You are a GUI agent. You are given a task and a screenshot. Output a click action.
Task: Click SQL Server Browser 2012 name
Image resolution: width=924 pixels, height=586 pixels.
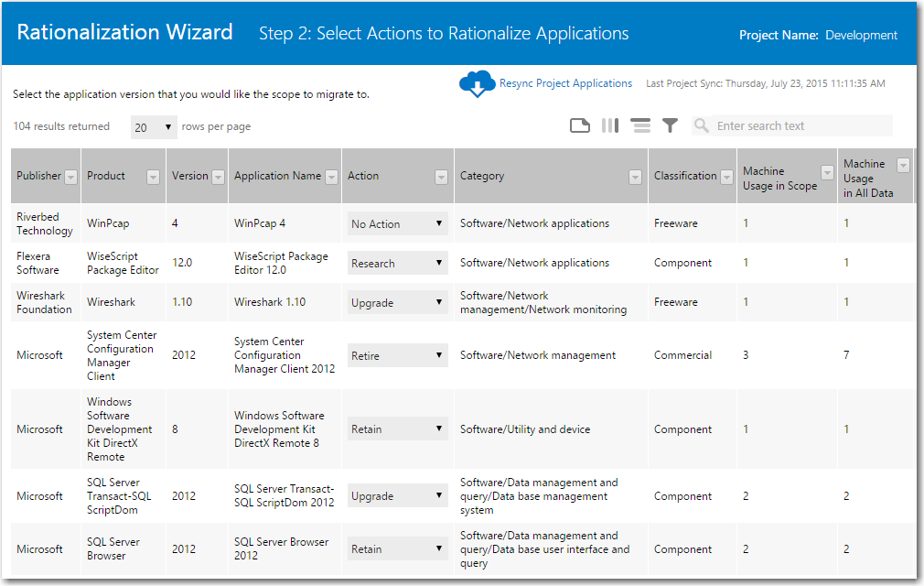click(x=281, y=548)
